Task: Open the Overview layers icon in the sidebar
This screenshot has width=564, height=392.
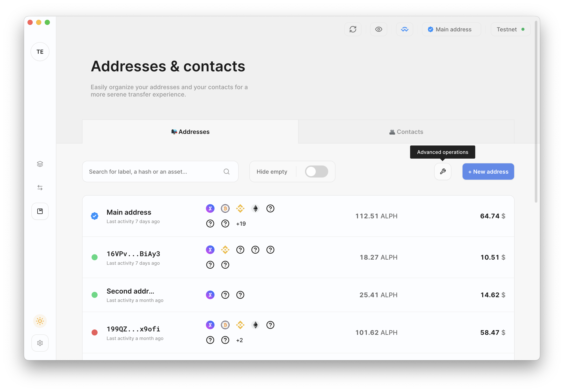Action: (x=40, y=164)
